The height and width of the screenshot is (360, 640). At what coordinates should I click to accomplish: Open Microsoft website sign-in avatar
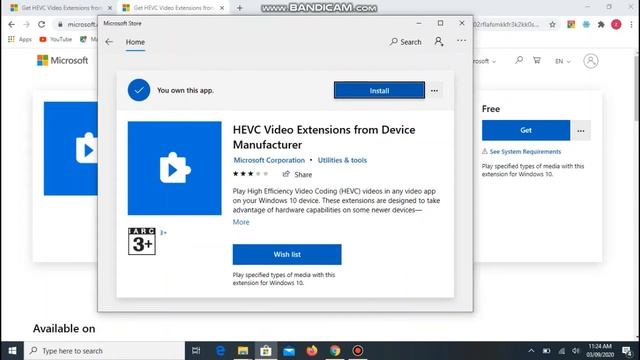coord(591,61)
